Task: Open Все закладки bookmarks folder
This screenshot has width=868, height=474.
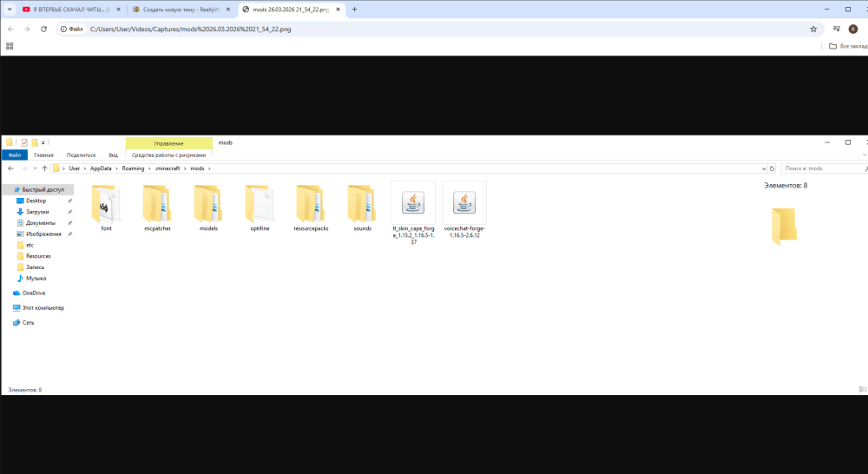Action: (x=848, y=46)
